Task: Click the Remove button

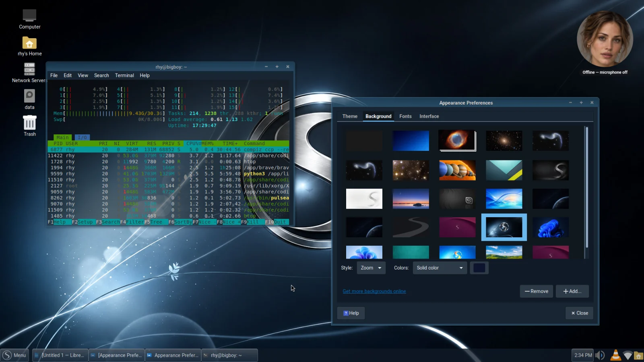Action: (537, 291)
